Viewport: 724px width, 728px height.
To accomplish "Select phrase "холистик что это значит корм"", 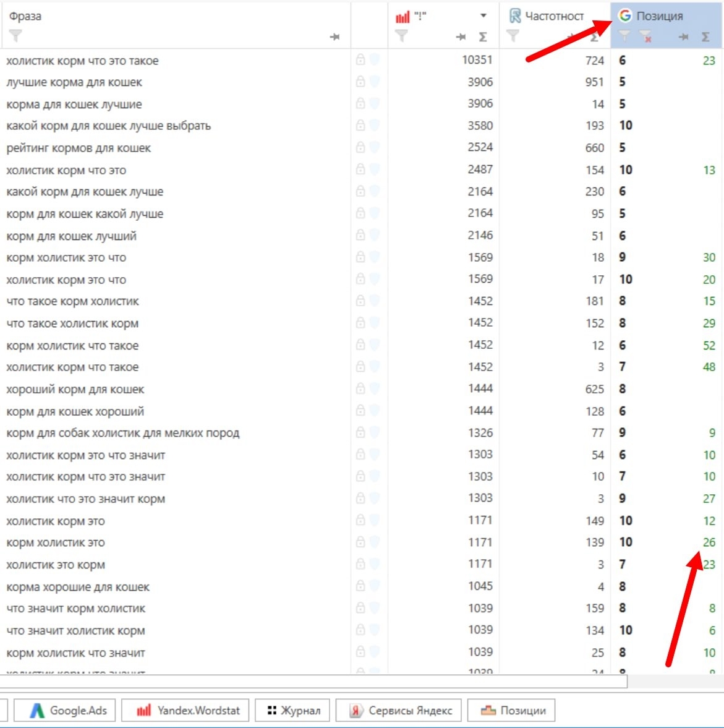I will click(x=86, y=499).
